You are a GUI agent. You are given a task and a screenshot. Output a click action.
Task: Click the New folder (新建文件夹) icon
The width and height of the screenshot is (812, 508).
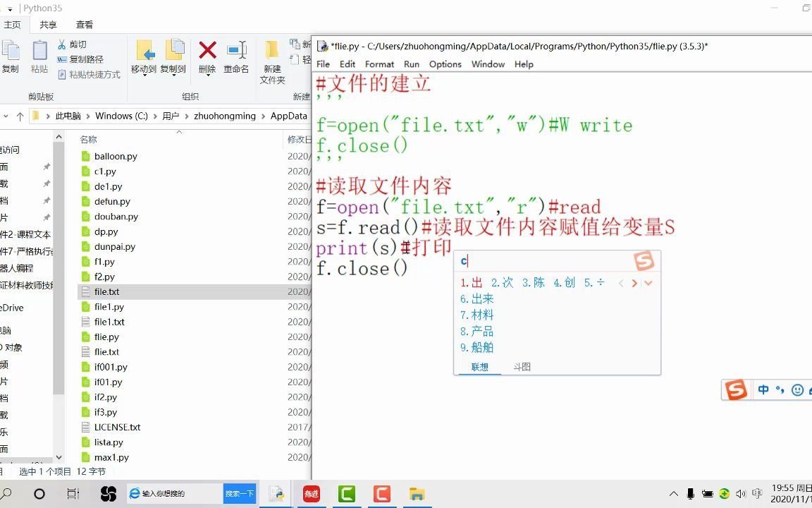tap(272, 51)
